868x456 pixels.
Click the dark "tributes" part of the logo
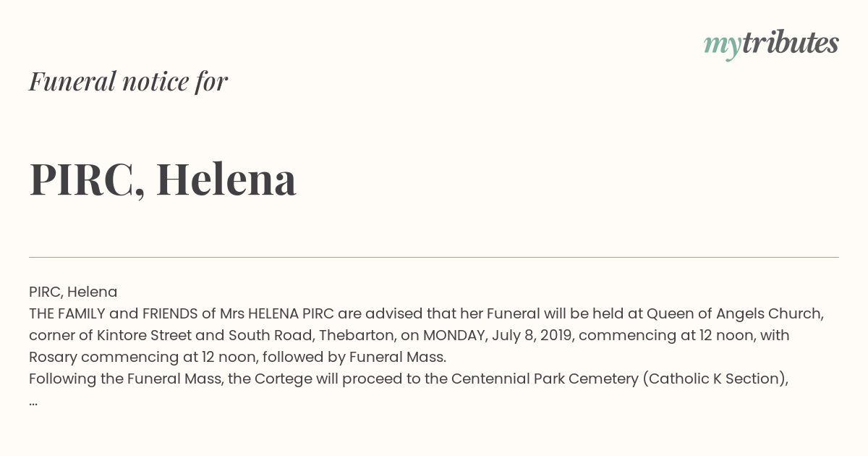tap(790, 43)
